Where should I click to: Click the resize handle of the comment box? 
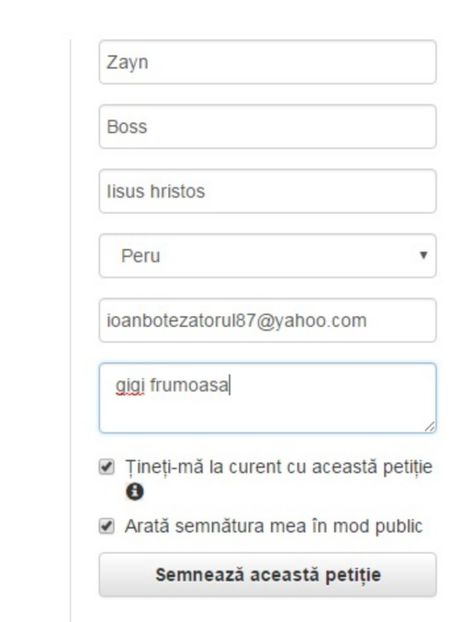click(x=430, y=426)
